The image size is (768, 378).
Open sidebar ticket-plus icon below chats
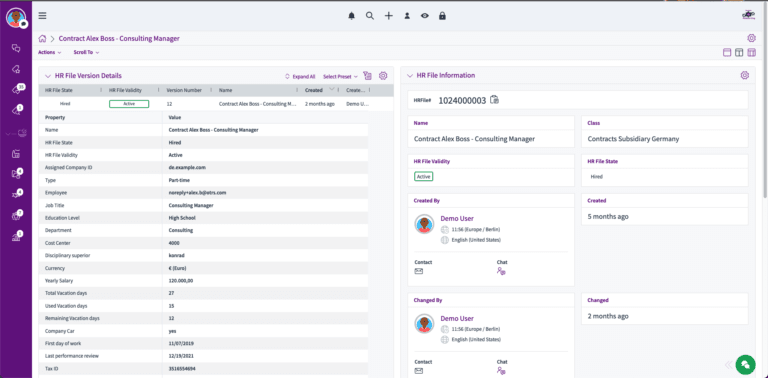coord(16,69)
